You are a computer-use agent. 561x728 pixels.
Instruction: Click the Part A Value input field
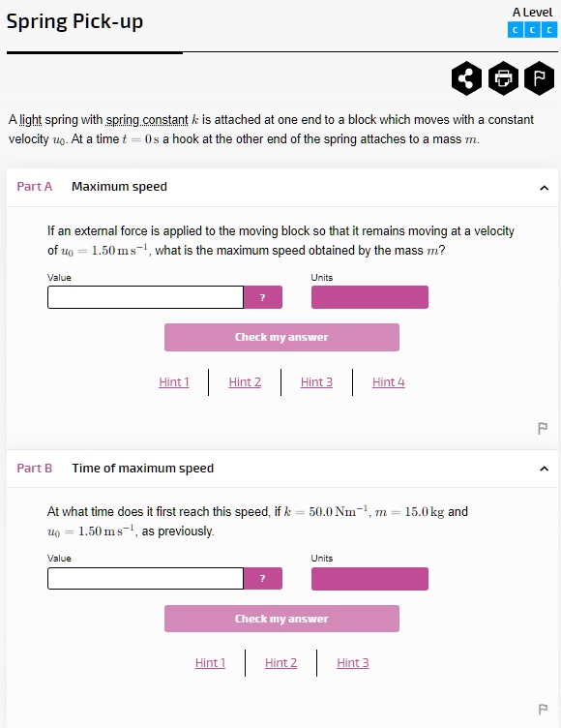[145, 297]
